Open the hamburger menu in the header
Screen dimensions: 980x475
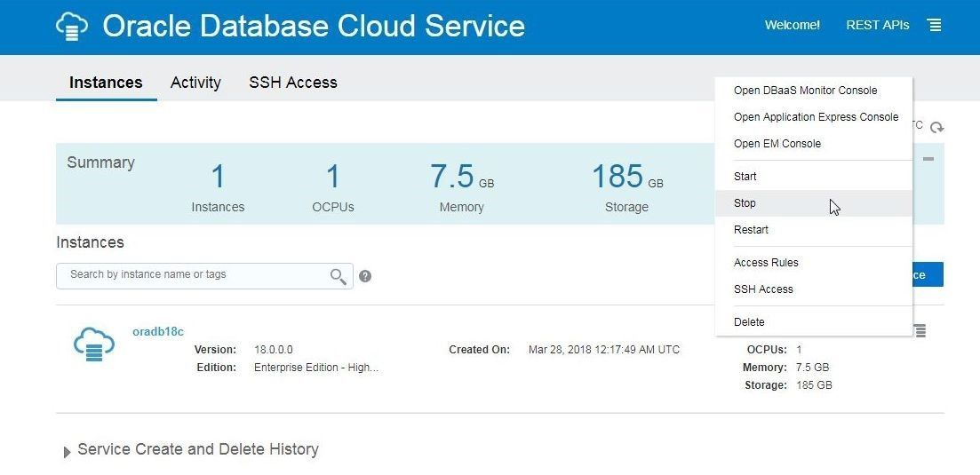[x=935, y=26]
